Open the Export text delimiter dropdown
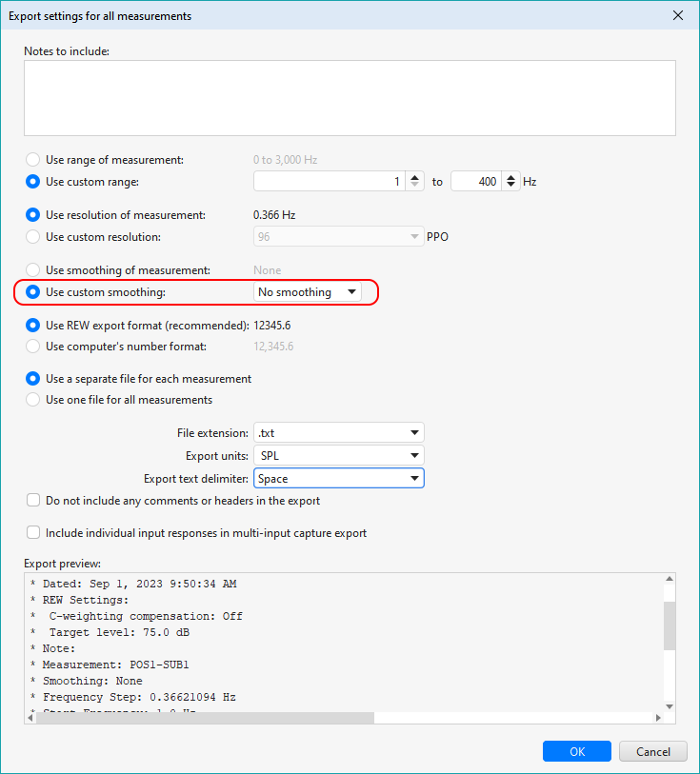The width and height of the screenshot is (700, 774). coord(339,478)
